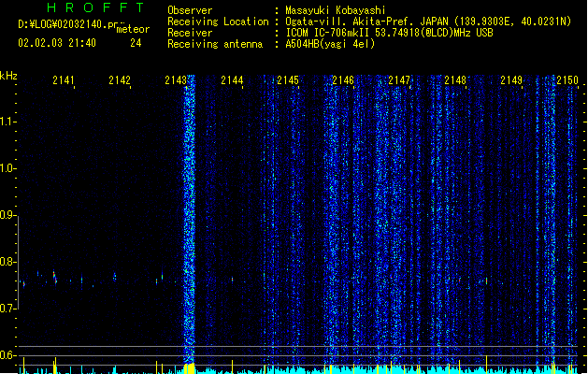
Task: Click frequency axis label 1.1
Action: point(7,122)
